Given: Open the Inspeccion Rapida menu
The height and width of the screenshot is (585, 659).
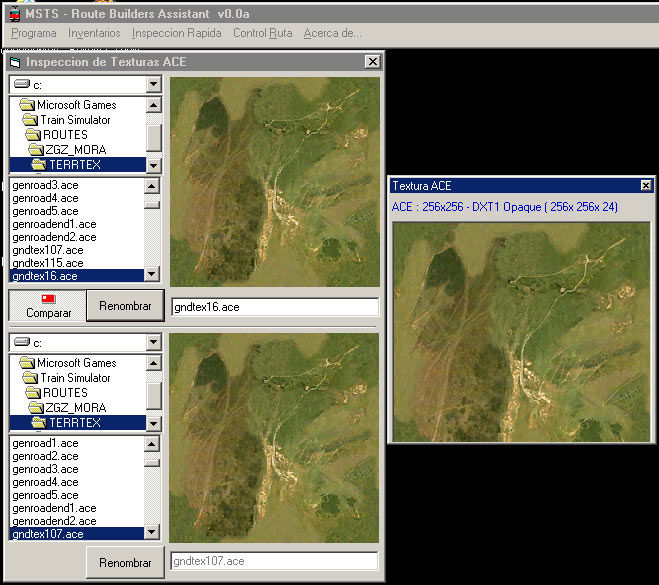Looking at the screenshot, I should tap(177, 33).
